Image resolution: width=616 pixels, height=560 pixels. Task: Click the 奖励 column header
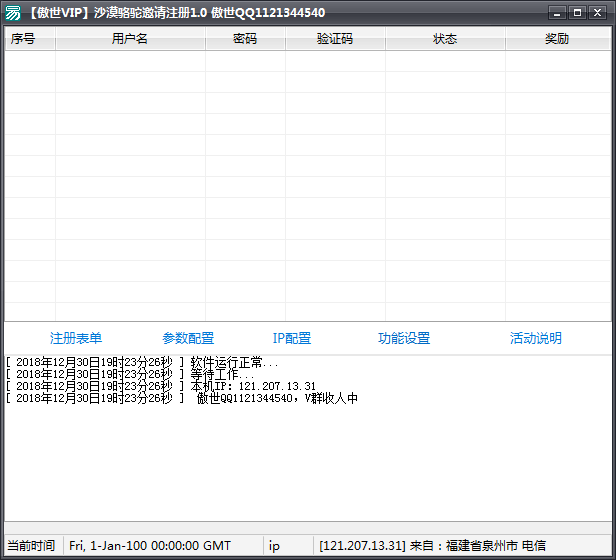point(558,39)
